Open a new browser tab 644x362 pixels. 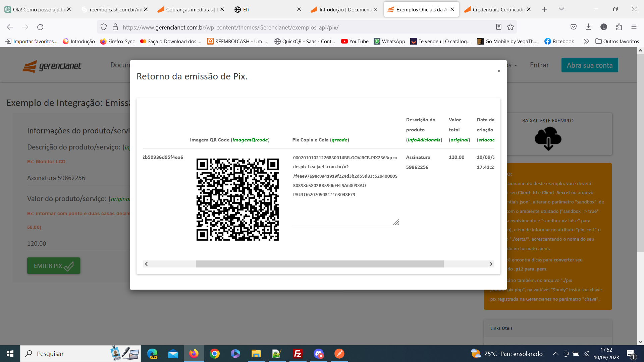pos(544,9)
